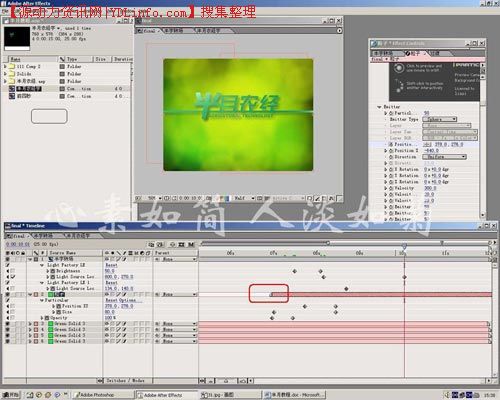Toggle stopwatch for Particles/sec in Effect Controls

point(391,113)
